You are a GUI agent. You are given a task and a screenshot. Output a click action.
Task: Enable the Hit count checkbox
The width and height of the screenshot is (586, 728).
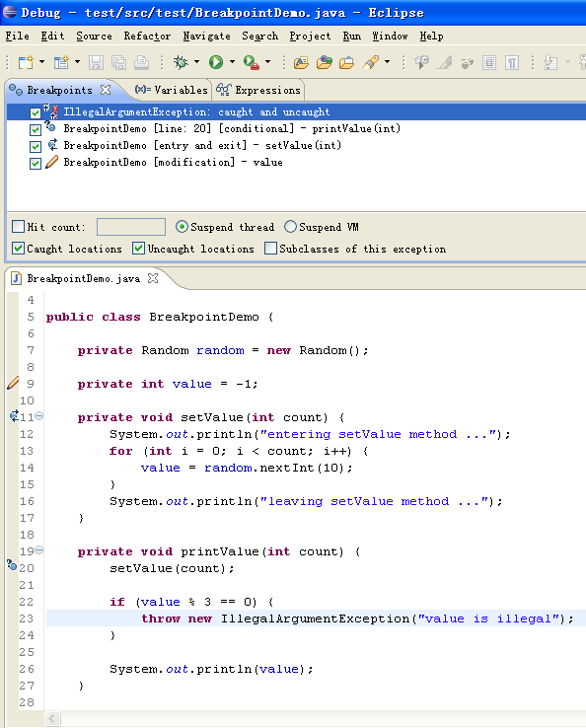tap(18, 227)
